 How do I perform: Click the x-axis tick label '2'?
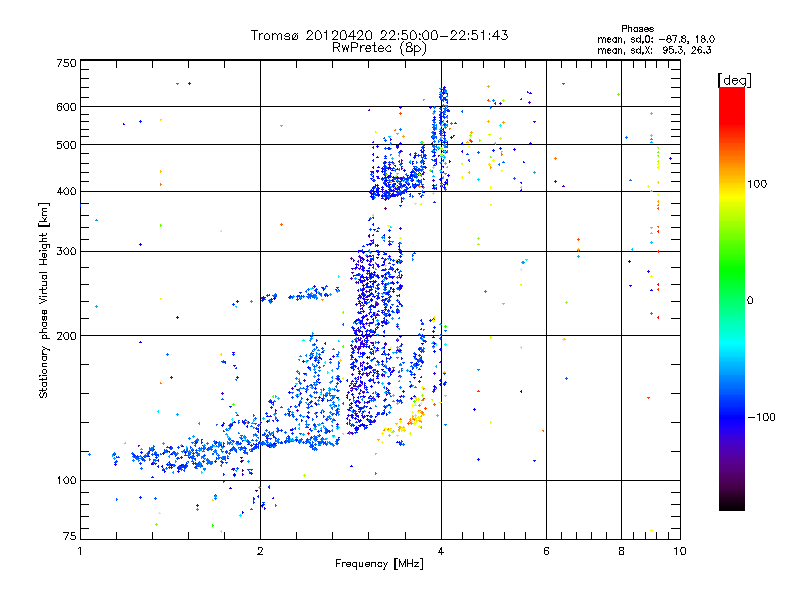(260, 551)
